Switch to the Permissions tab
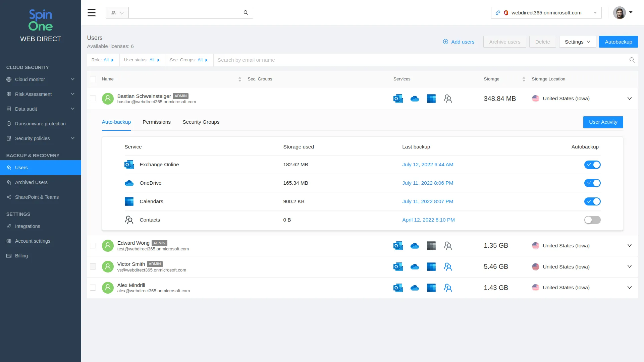Image resolution: width=644 pixels, height=362 pixels. click(x=156, y=122)
